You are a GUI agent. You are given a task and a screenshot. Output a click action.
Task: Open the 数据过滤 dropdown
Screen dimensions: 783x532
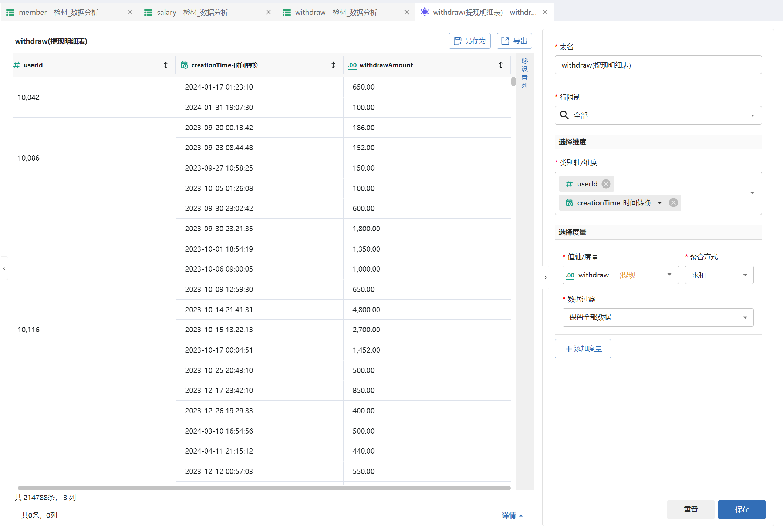pyautogui.click(x=658, y=317)
